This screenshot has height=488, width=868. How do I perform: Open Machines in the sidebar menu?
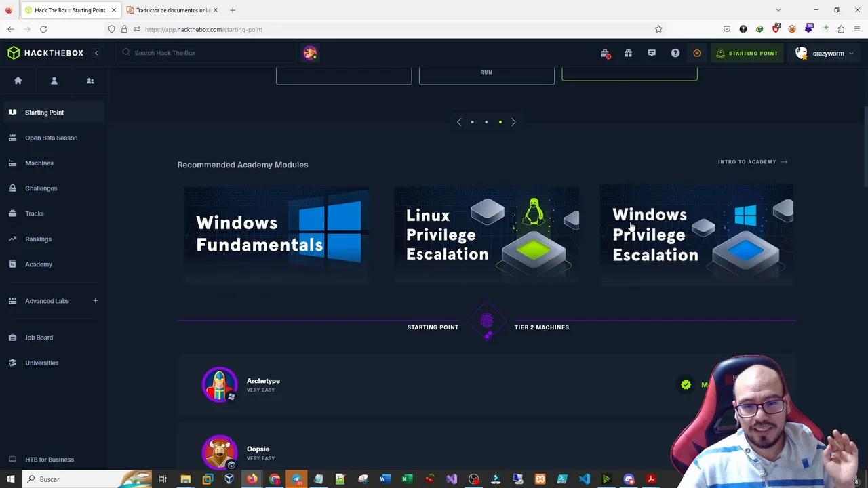tap(39, 163)
